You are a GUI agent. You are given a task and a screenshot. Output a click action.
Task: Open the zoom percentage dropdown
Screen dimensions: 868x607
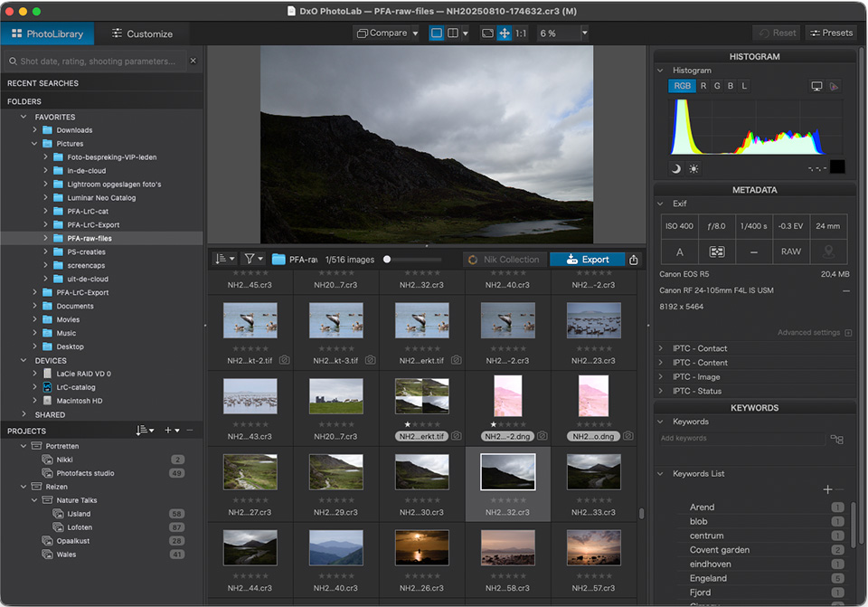[x=584, y=33]
